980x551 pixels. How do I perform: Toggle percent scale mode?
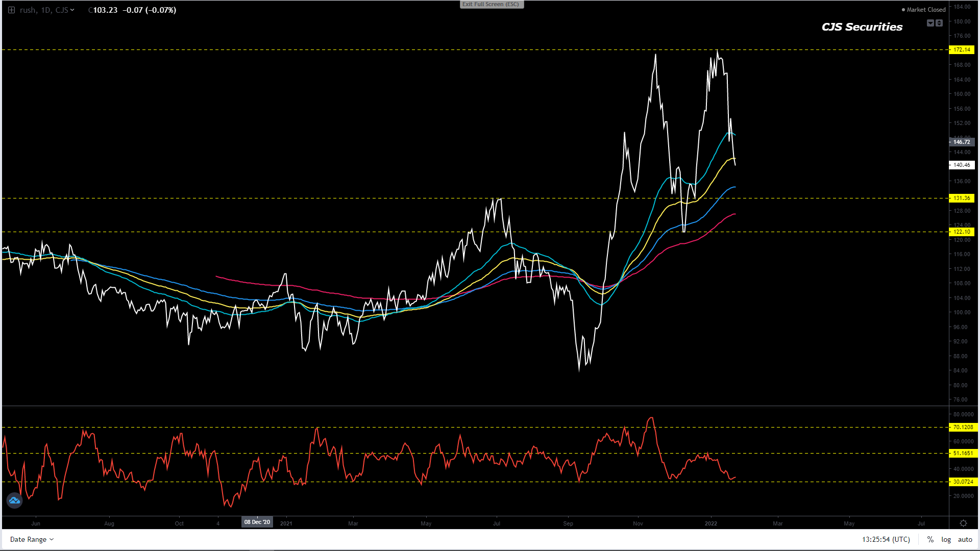(930, 539)
